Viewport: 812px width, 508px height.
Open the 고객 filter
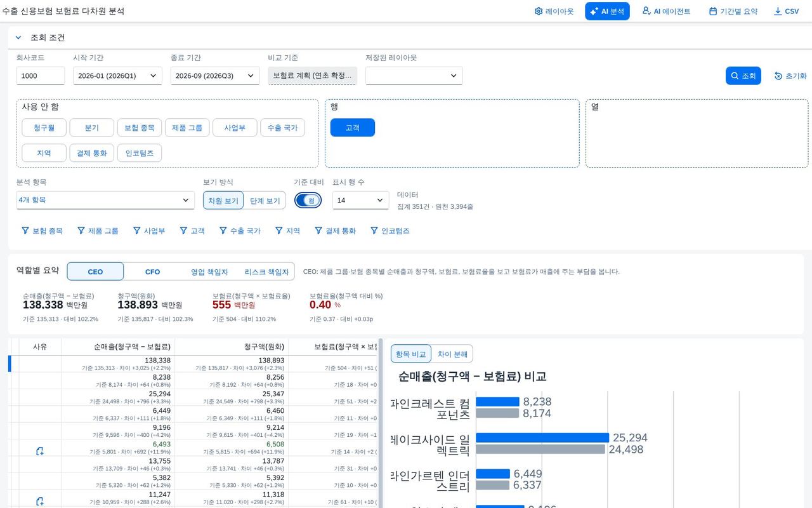coord(192,231)
